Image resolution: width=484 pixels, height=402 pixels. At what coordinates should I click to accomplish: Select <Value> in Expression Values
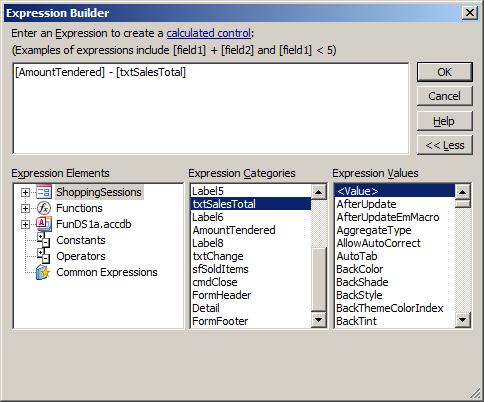395,191
